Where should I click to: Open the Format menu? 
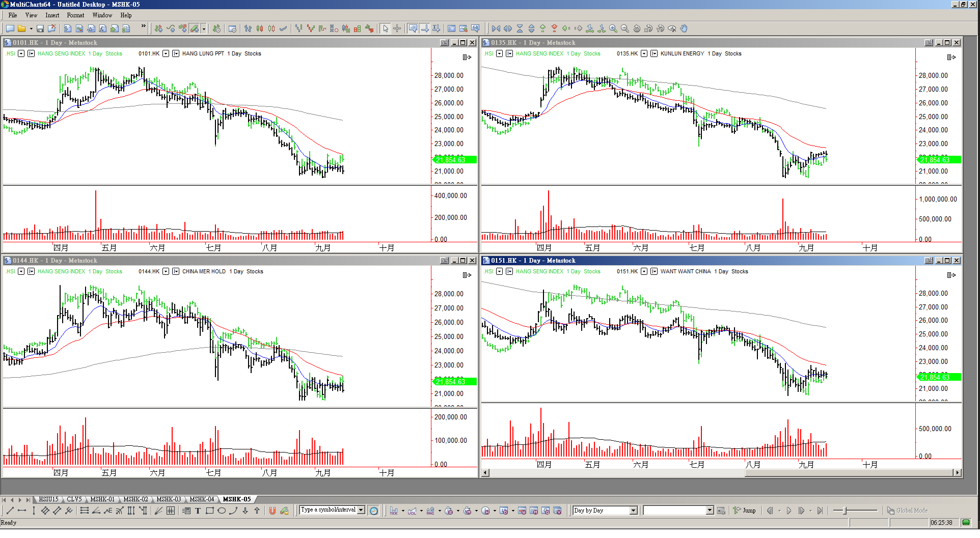click(x=75, y=15)
